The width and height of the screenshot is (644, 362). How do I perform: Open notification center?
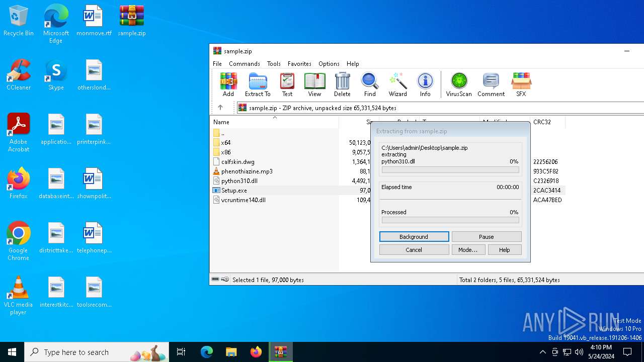point(627,352)
